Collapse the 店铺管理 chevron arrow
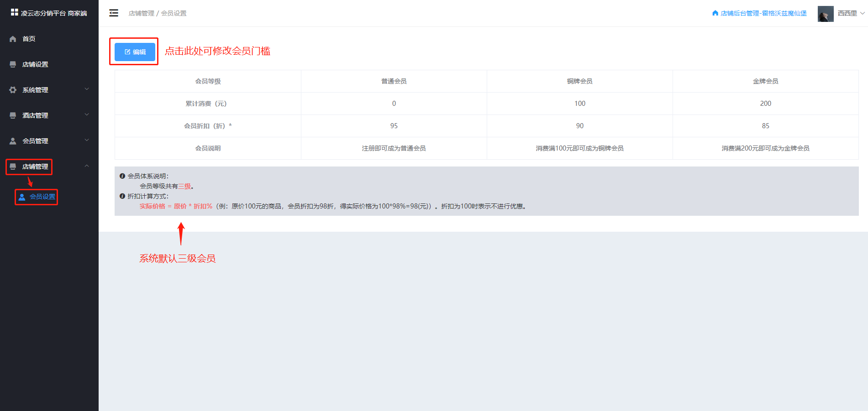 click(87, 166)
